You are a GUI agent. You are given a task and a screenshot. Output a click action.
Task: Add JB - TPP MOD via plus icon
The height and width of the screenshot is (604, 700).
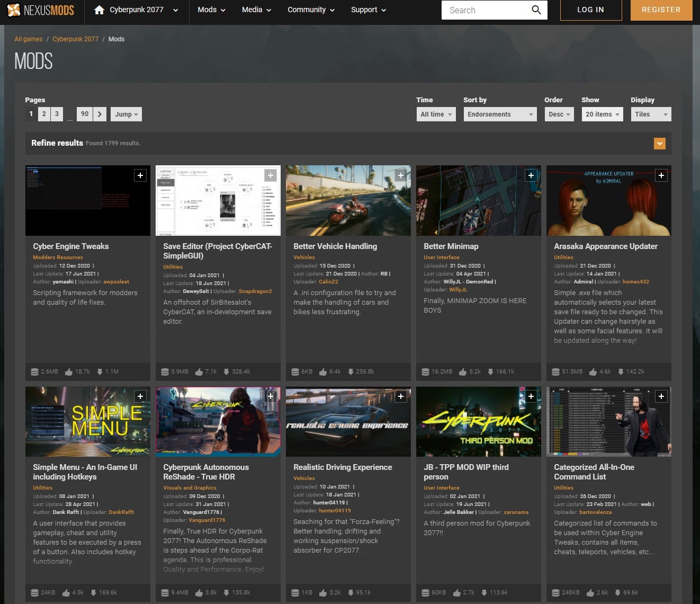click(531, 396)
